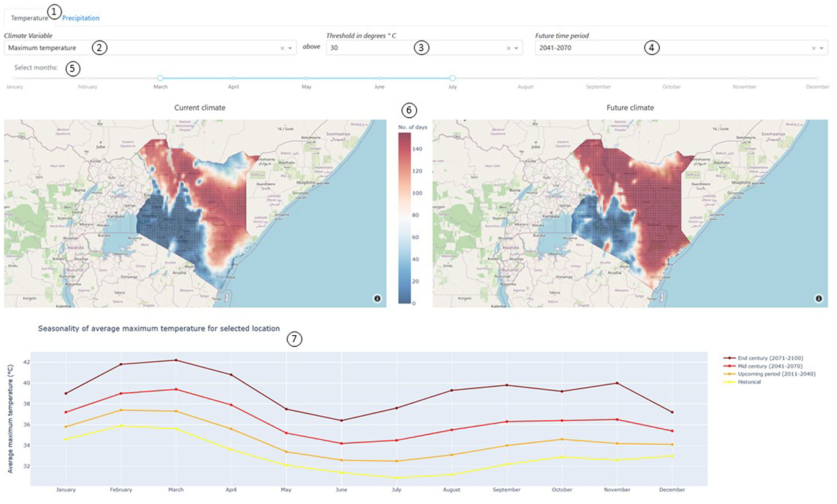Click the 'Select months:' label
The width and height of the screenshot is (837, 504).
coord(36,68)
